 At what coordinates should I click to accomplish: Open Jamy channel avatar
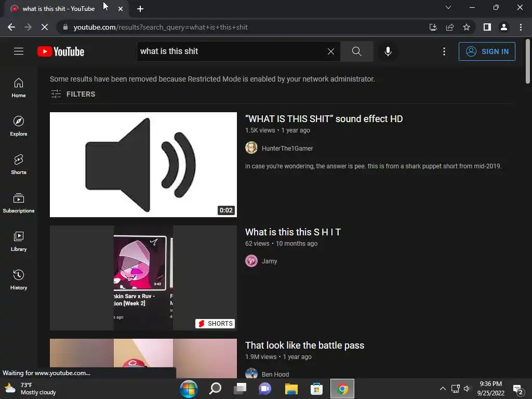(x=251, y=261)
